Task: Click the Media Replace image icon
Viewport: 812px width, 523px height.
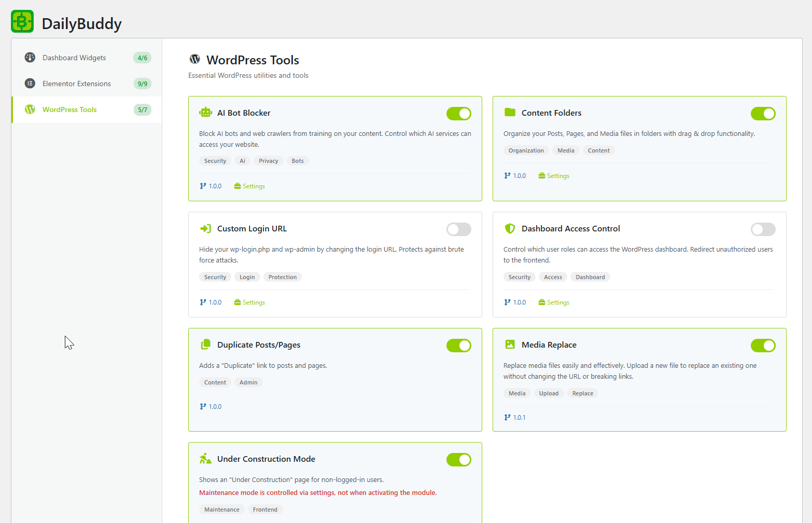Action: [510, 344]
